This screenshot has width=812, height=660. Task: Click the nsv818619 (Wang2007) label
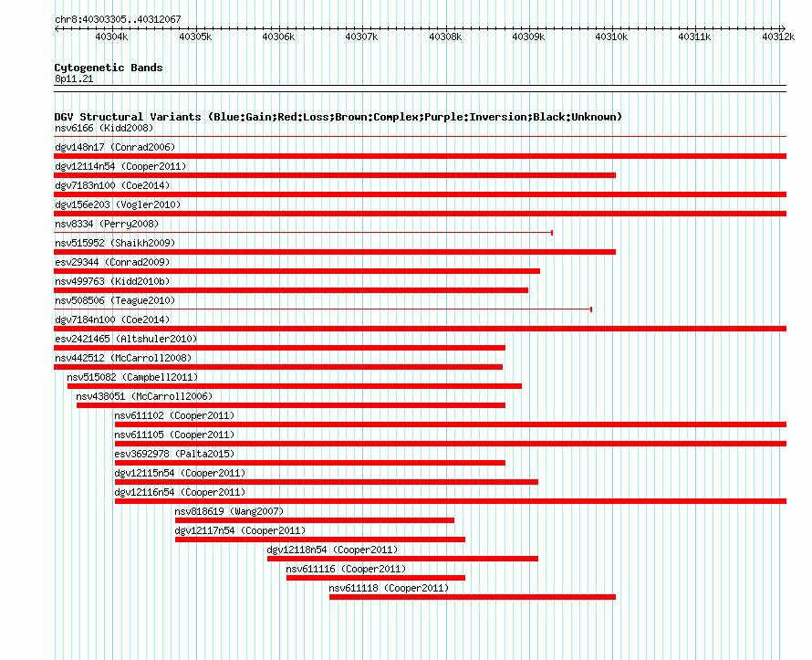tap(229, 511)
